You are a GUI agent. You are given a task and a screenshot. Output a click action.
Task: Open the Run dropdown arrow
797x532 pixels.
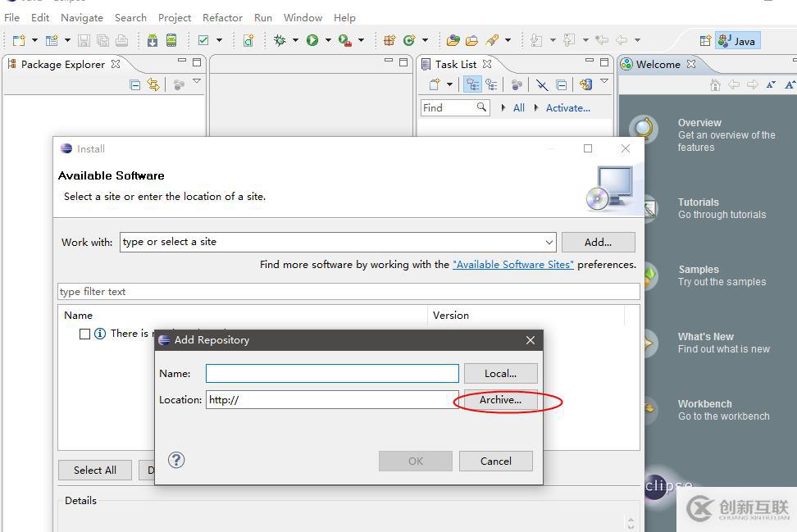(x=328, y=40)
